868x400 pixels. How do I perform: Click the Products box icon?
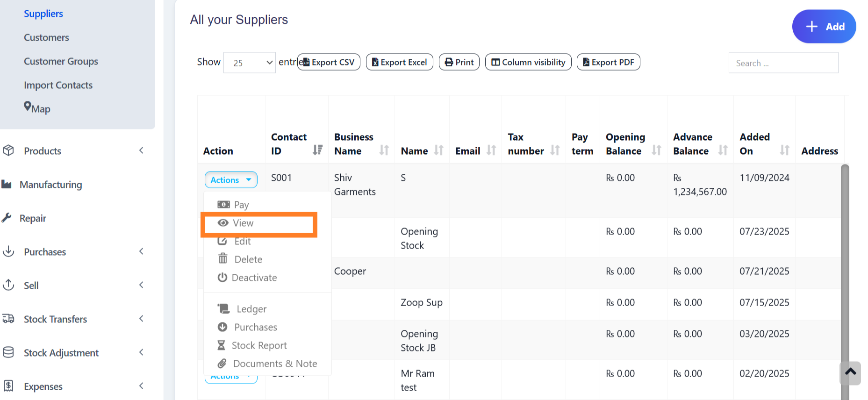click(8, 150)
